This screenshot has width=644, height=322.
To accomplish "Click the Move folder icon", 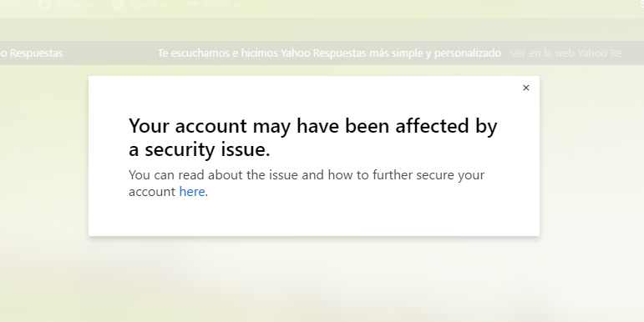I will 44,4.
